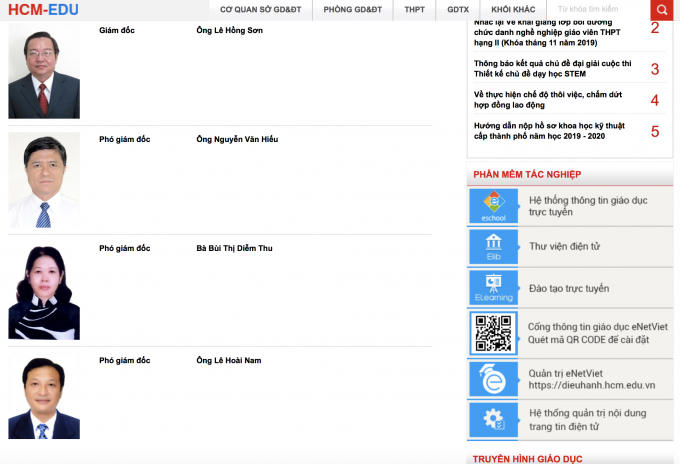Open the CƠ QUAN SỞ GD&ĐT menu

tap(259, 10)
